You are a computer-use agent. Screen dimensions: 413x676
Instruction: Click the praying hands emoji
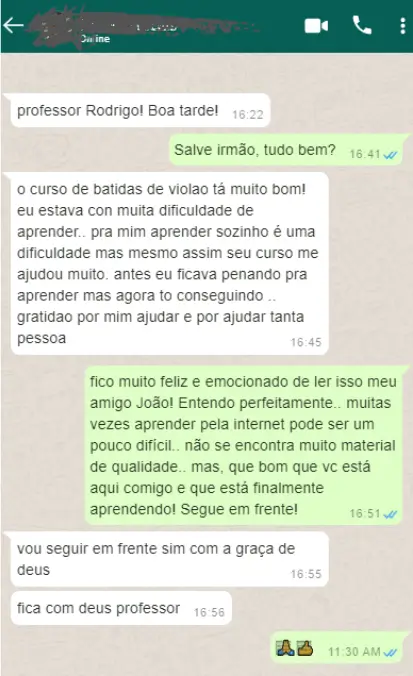[x=285, y=648]
